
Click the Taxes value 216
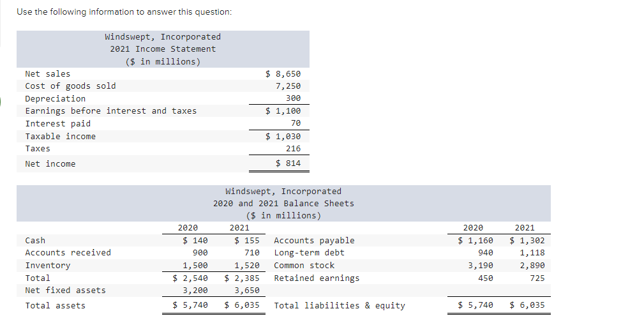click(x=293, y=149)
